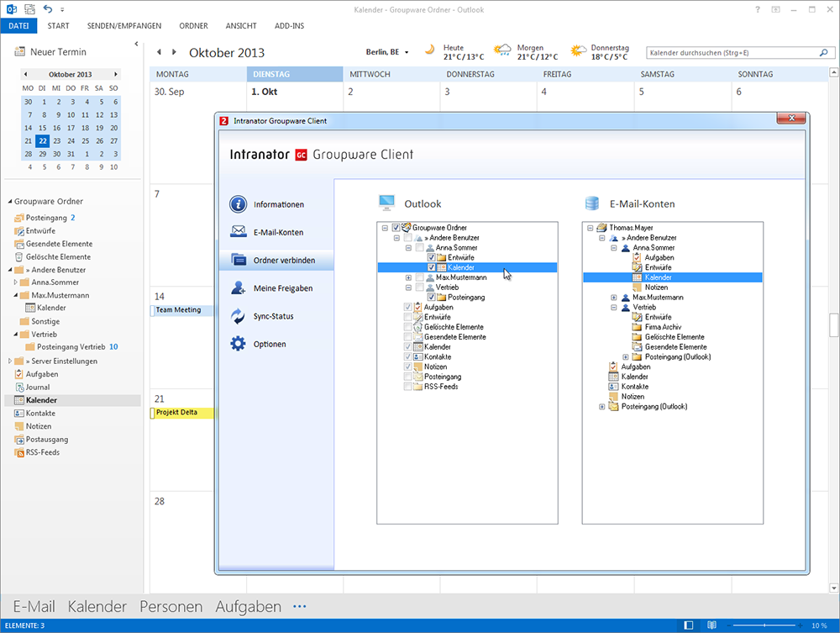Image resolution: width=840 pixels, height=633 pixels.
Task: Check the RSS-Feeds folder checkbox
Action: 407,387
